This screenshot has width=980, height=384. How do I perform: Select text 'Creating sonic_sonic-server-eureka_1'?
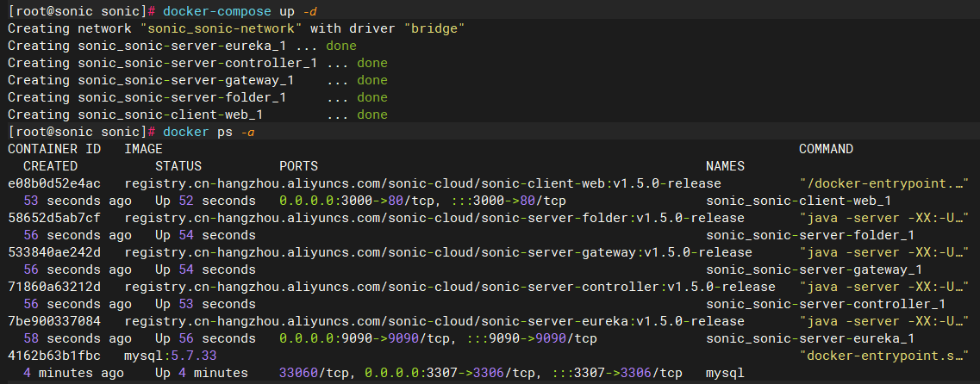(x=147, y=46)
